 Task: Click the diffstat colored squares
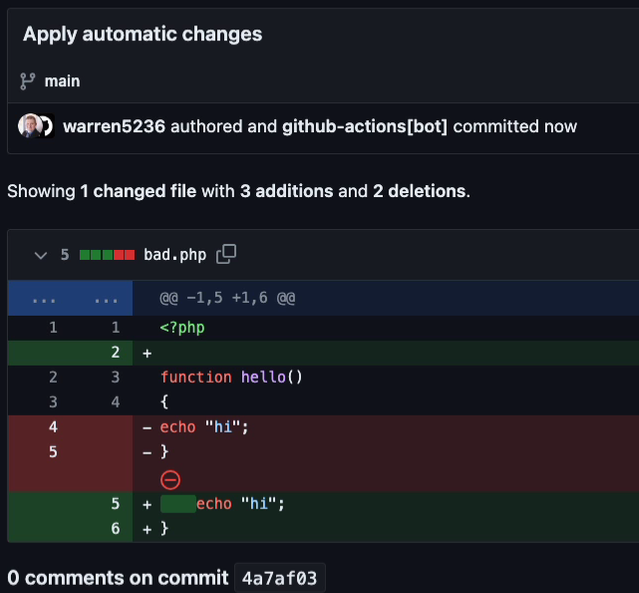click(107, 255)
